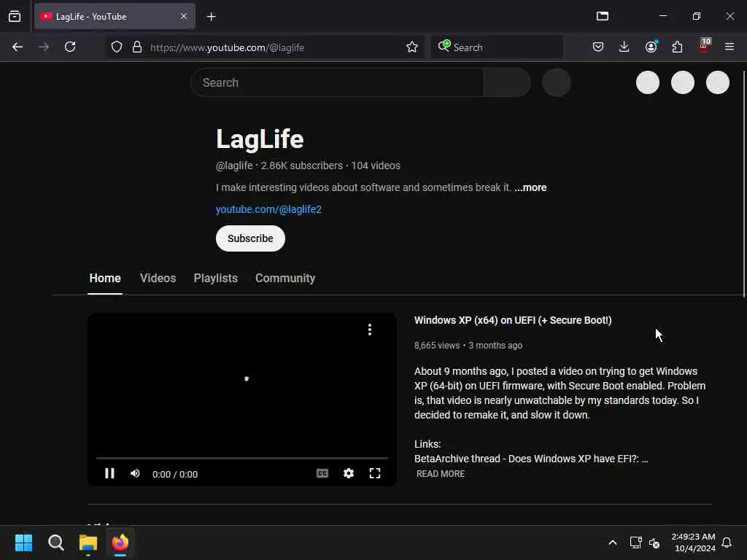The image size is (747, 560).
Task: Click the Firefox URL address bar
Action: click(x=265, y=47)
